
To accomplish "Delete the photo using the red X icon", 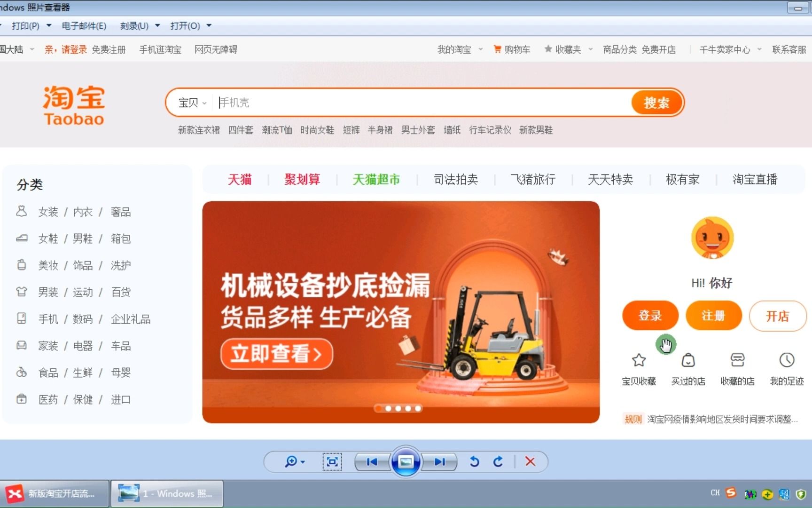I will (x=530, y=462).
